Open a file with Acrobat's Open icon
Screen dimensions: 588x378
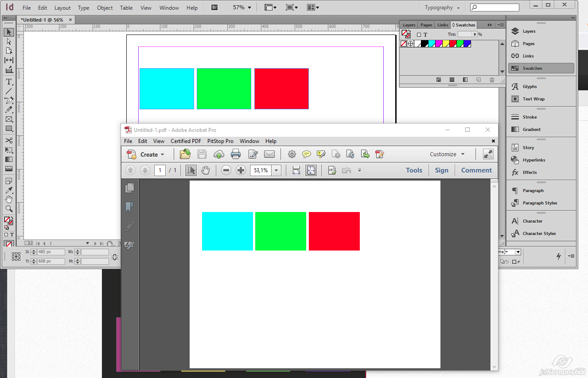[185, 154]
